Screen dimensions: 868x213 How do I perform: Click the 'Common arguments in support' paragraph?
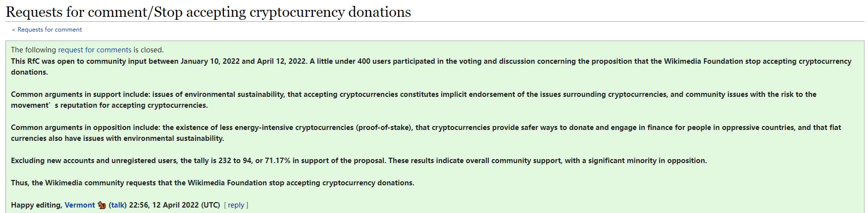[414, 100]
